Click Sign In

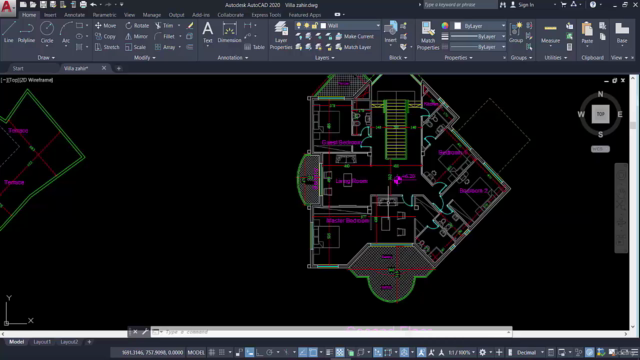click(522, 5)
